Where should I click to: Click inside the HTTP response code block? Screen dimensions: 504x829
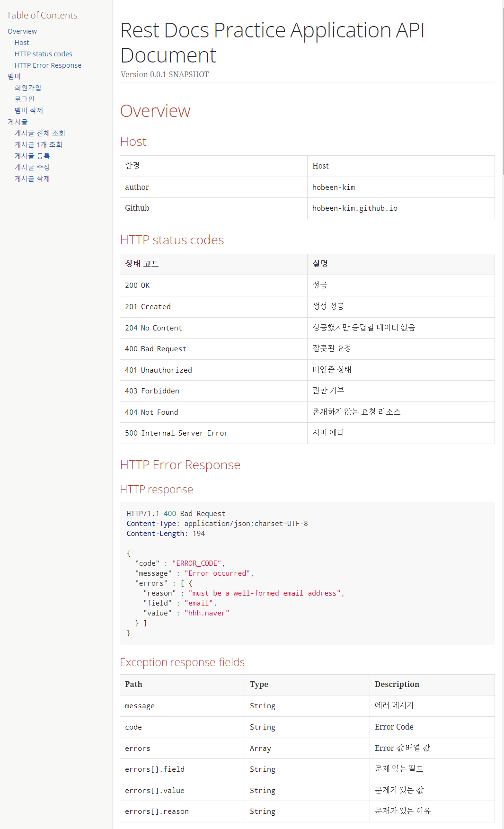click(x=307, y=573)
